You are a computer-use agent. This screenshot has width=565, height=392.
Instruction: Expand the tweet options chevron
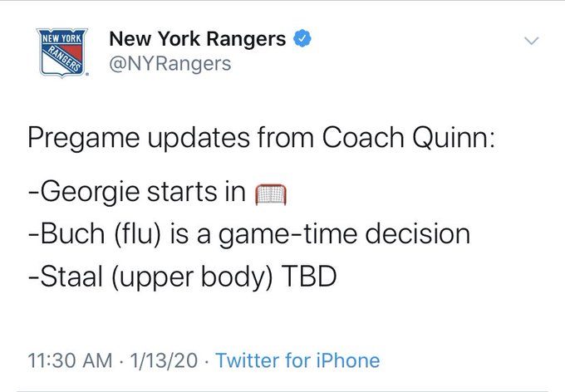[x=531, y=41]
